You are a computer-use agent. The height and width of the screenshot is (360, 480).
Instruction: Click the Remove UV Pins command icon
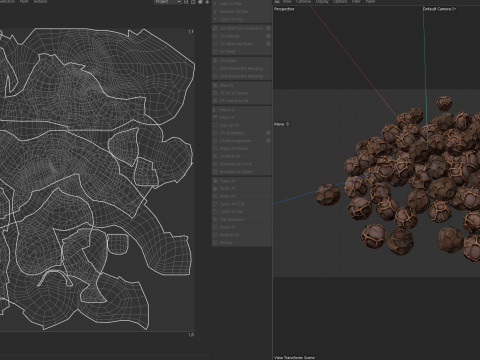click(x=215, y=12)
